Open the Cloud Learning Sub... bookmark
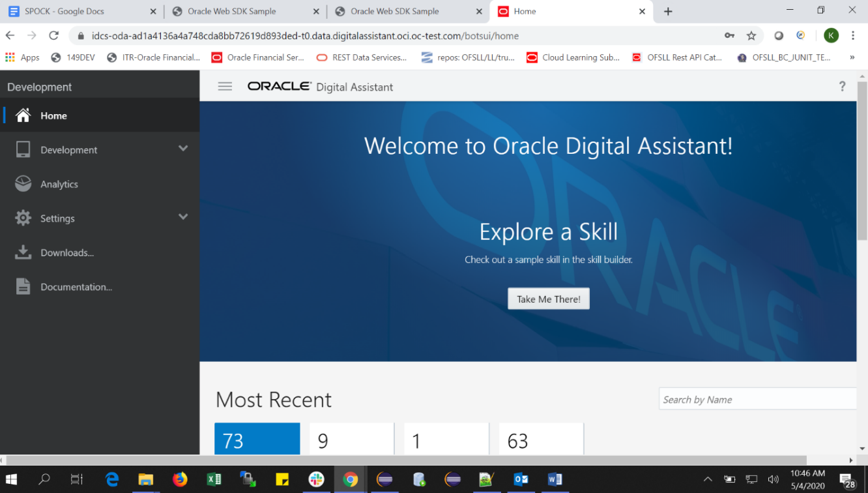Image resolution: width=868 pixels, height=493 pixels. [573, 57]
